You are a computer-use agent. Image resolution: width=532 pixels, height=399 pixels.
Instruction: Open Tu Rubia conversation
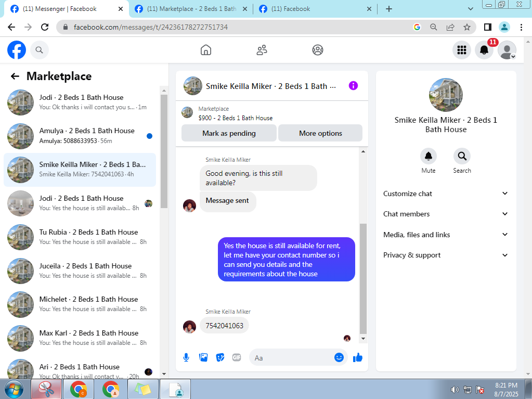[x=80, y=237]
